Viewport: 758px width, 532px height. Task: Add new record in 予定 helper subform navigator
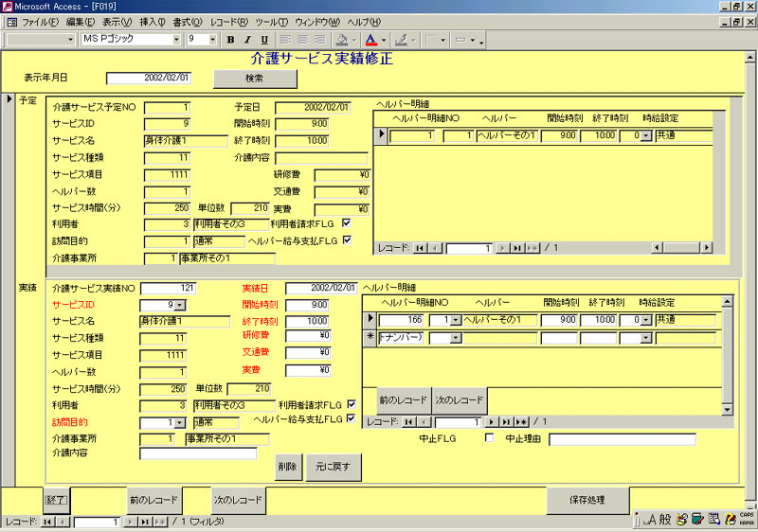[x=532, y=248]
